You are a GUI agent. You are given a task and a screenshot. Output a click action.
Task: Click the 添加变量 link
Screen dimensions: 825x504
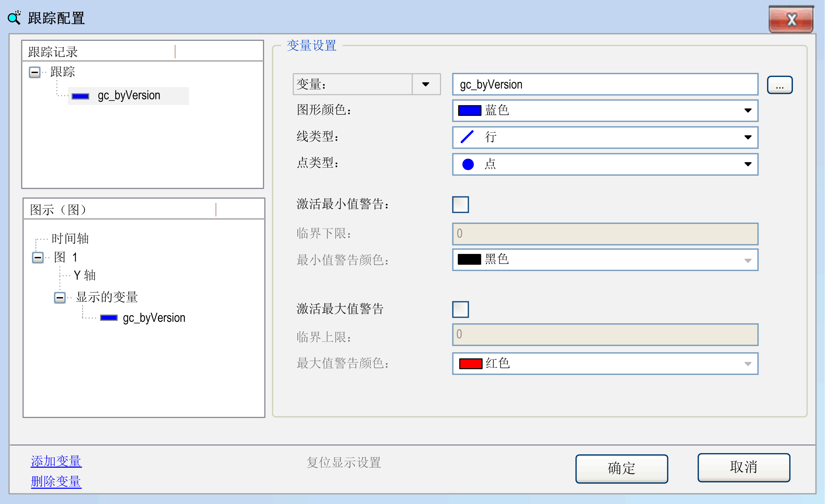click(x=56, y=461)
